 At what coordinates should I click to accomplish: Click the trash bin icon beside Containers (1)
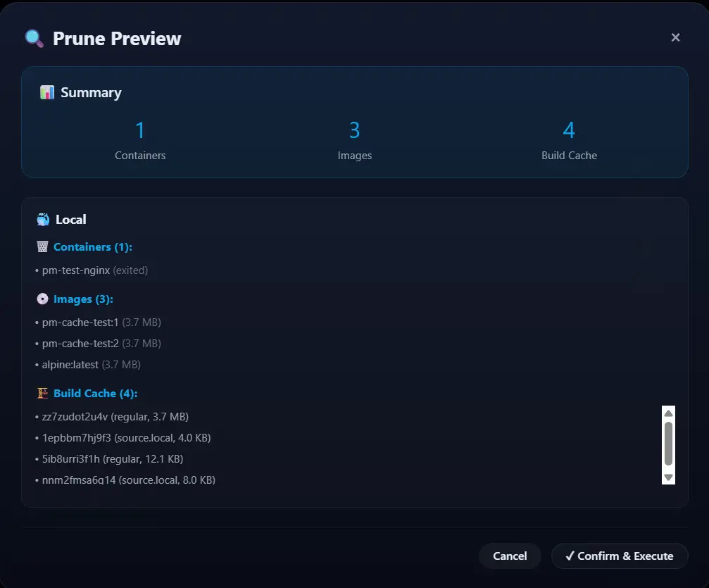pyautogui.click(x=43, y=247)
